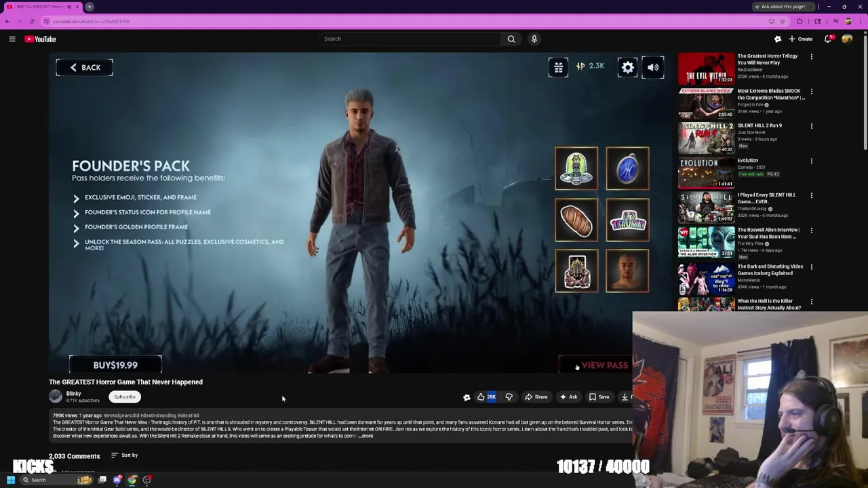Open the Most Extreme Blades SHOCK video thumbnail

pos(706,103)
